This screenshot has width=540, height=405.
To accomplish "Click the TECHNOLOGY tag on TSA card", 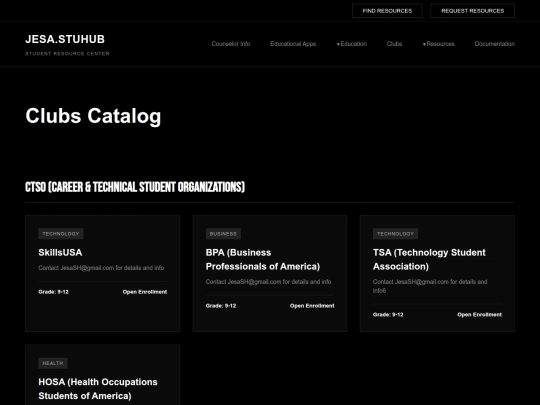I will pyautogui.click(x=395, y=234).
